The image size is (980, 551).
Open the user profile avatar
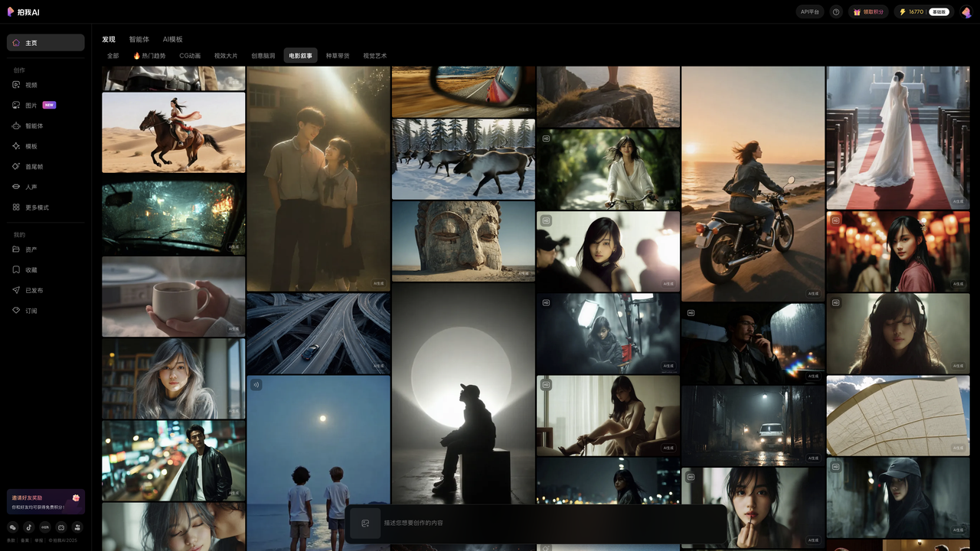(x=966, y=12)
